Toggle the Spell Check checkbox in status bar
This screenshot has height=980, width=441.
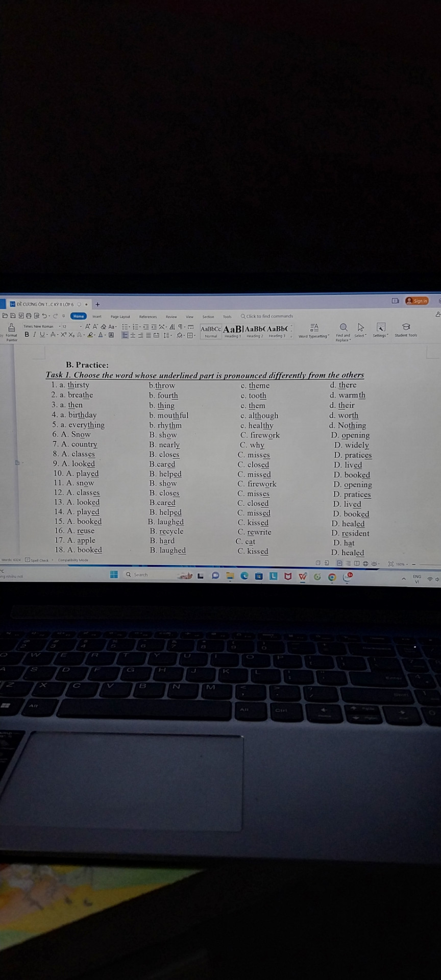(x=28, y=560)
